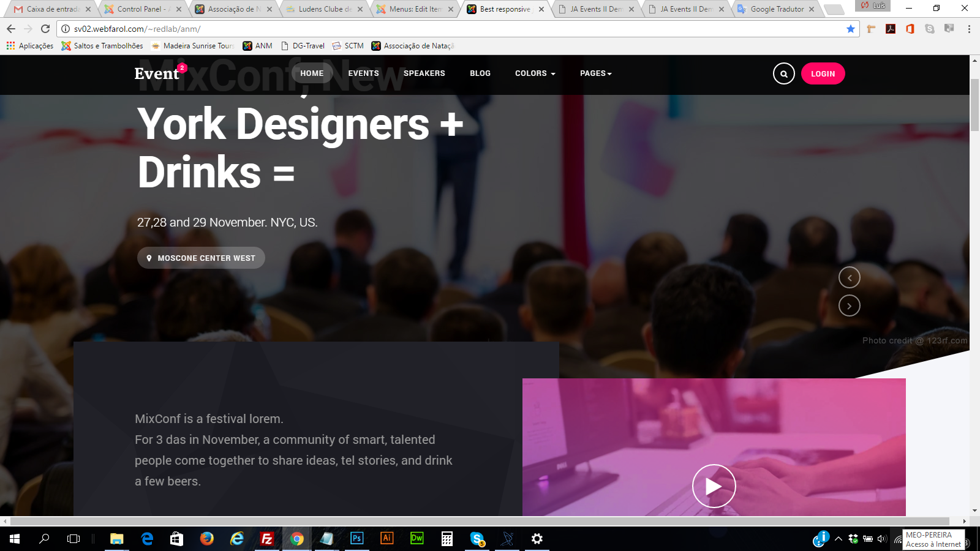Image resolution: width=980 pixels, height=551 pixels.
Task: Close the Best responsive tab
Action: (541, 9)
